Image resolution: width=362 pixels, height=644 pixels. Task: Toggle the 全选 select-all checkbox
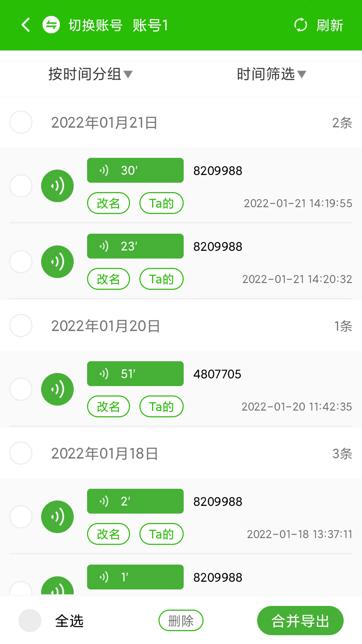(30, 621)
